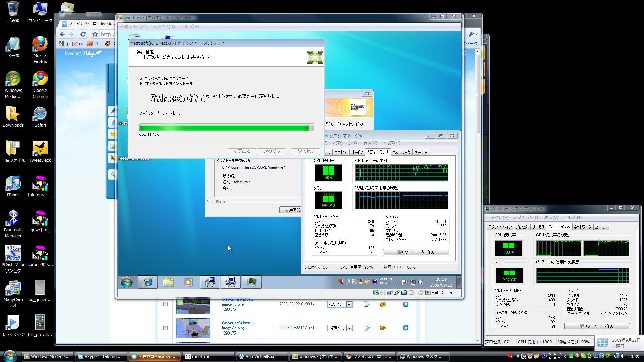Switch to Sun VirtualBox in the host taskbar
The image size is (644, 362).
pos(262,357)
